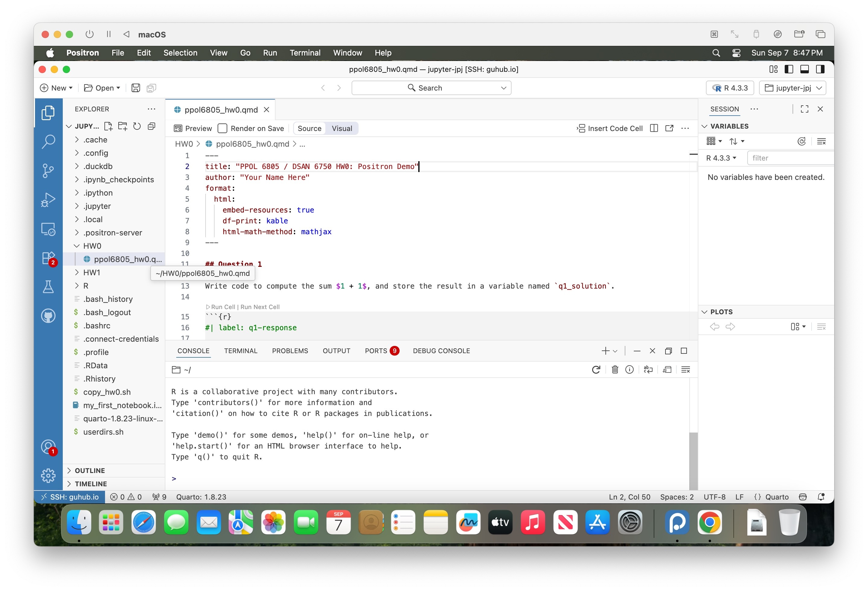Toggle word wrap in the console
868x591 pixels.
(x=648, y=369)
